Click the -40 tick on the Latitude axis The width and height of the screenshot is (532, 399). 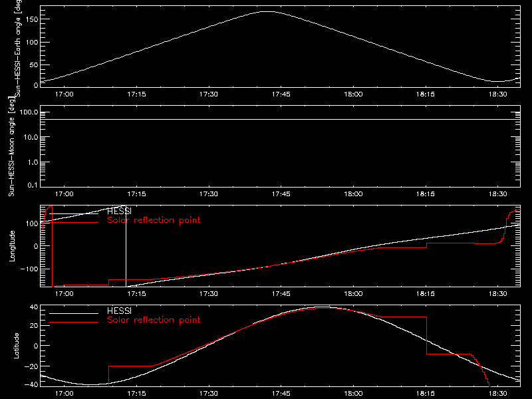point(31,385)
